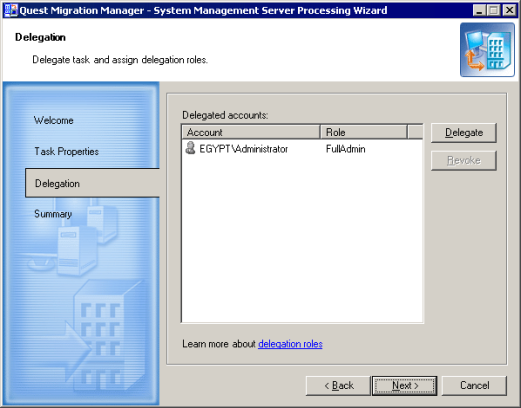Close the wizard window

[x=509, y=10]
